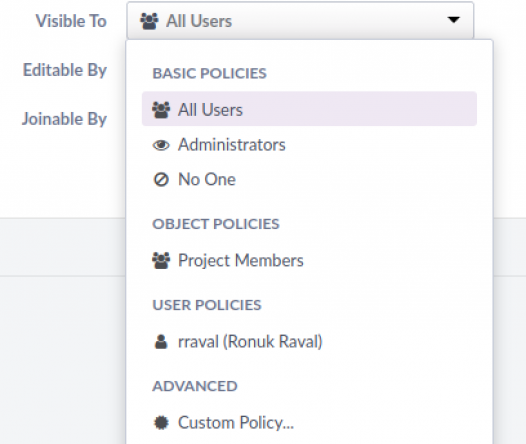Select the All Users policy option

pyautogui.click(x=309, y=109)
